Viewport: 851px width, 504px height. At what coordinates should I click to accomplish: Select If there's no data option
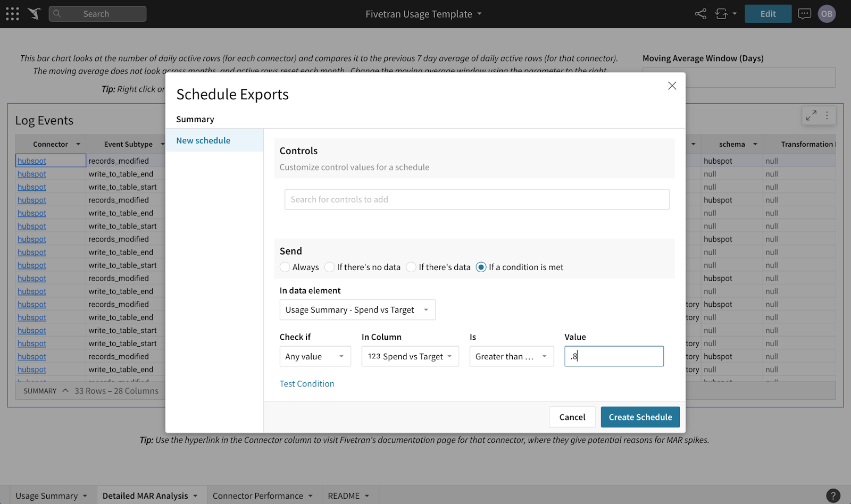tap(329, 267)
